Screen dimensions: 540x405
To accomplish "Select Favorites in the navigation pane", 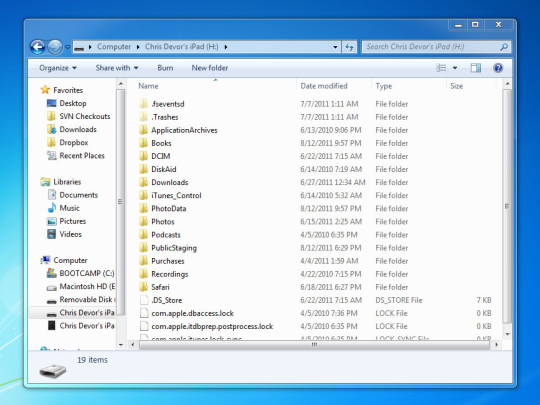I will pyautogui.click(x=68, y=90).
